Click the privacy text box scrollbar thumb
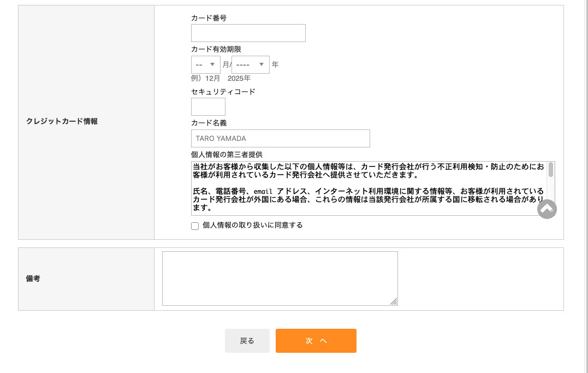 (551, 170)
